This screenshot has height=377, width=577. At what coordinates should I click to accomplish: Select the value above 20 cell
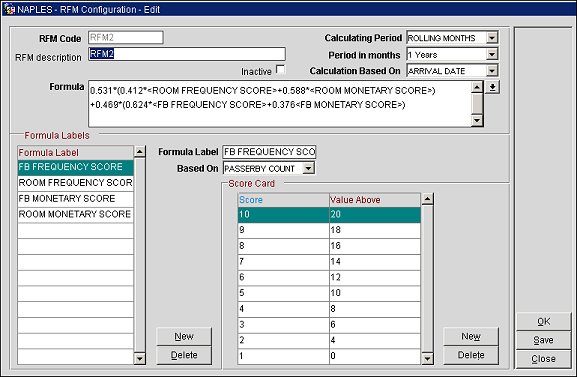(x=375, y=215)
